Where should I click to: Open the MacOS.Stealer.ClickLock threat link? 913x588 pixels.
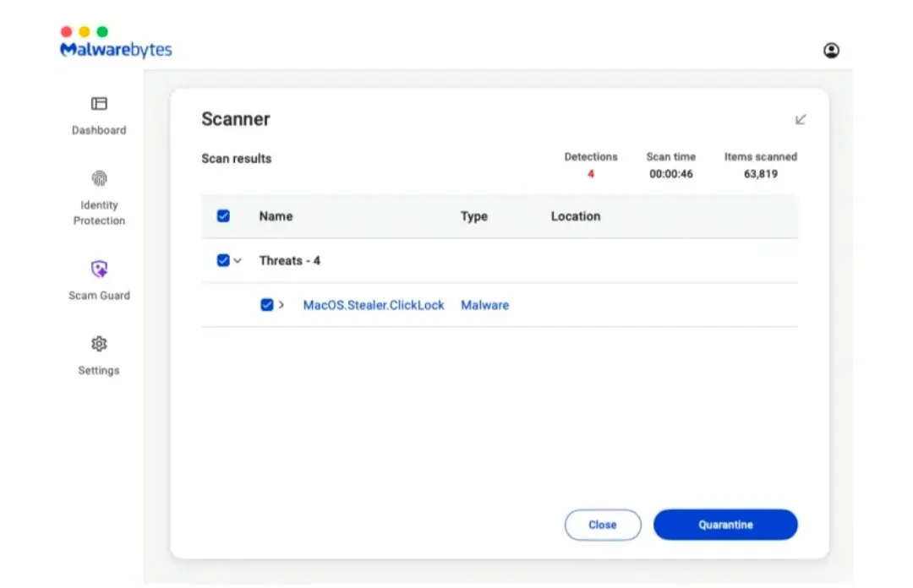click(x=374, y=305)
